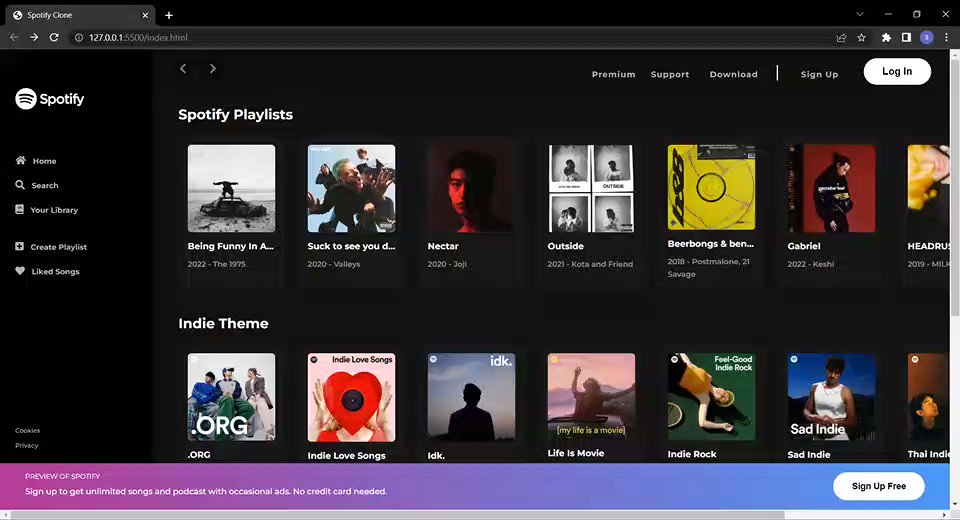
Task: Go back with the page's left chevron
Action: click(183, 69)
